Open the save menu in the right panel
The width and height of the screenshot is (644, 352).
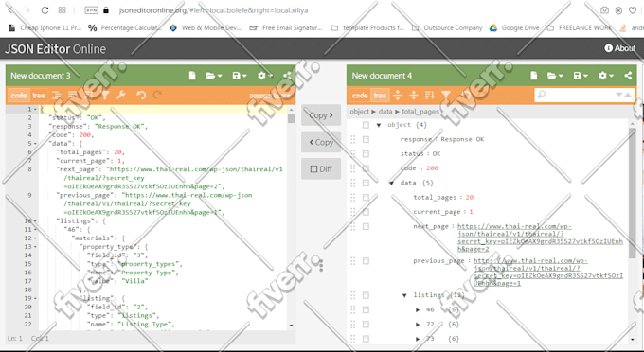581,76
